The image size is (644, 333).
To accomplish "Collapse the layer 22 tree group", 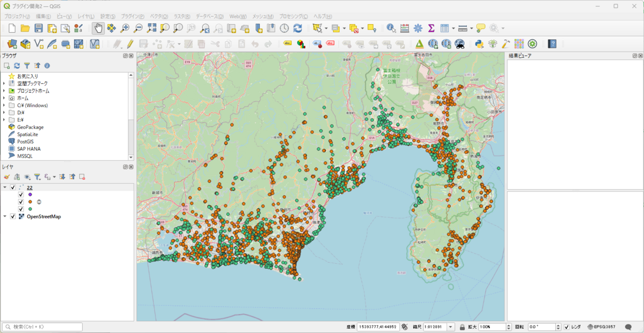I will point(5,187).
